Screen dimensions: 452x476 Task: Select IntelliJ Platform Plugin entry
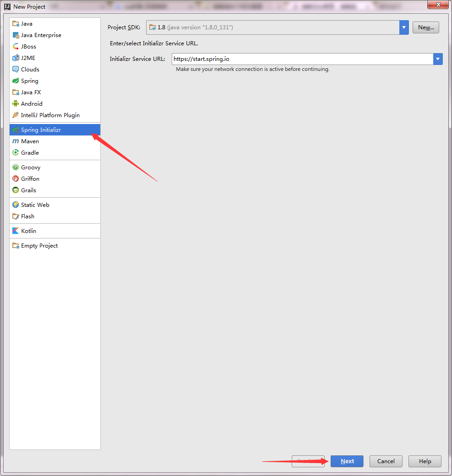pos(55,115)
